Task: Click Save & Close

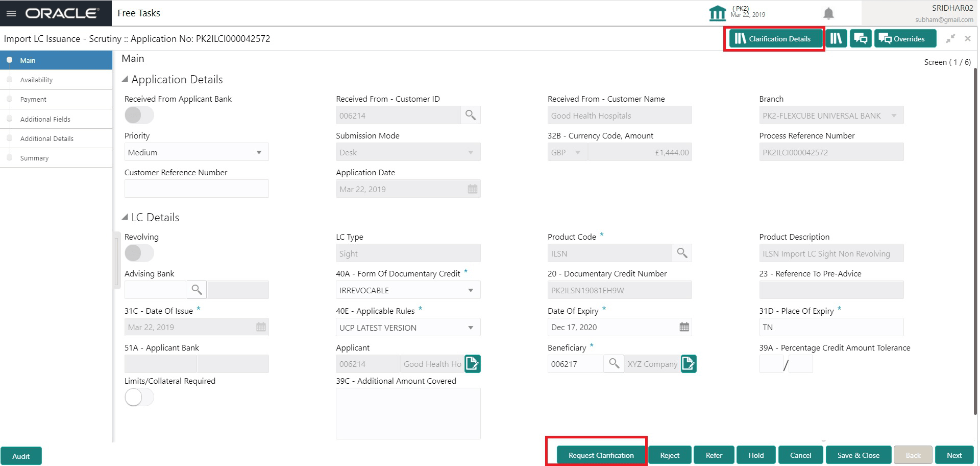Action: click(859, 455)
